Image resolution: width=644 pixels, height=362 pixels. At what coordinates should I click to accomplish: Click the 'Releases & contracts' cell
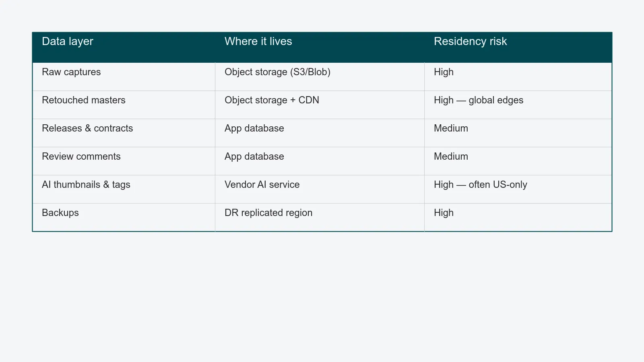[124, 133]
